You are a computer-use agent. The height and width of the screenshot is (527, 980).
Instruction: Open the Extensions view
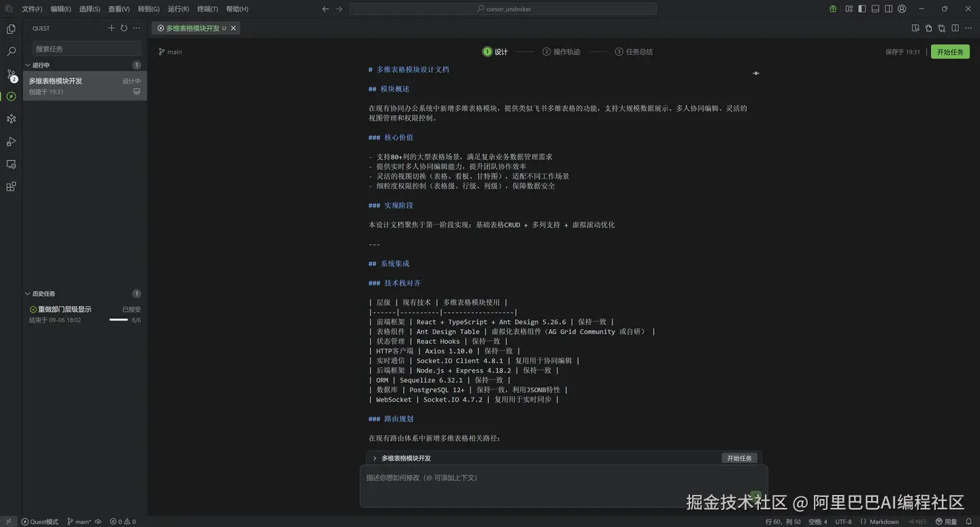(x=11, y=187)
